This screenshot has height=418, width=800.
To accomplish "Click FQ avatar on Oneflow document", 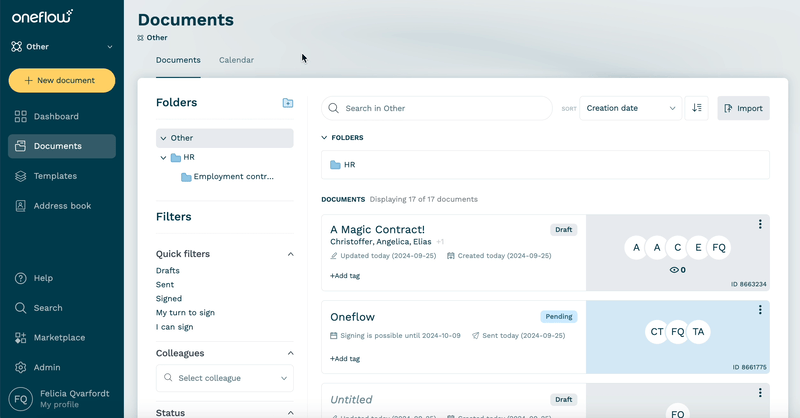I will click(678, 332).
